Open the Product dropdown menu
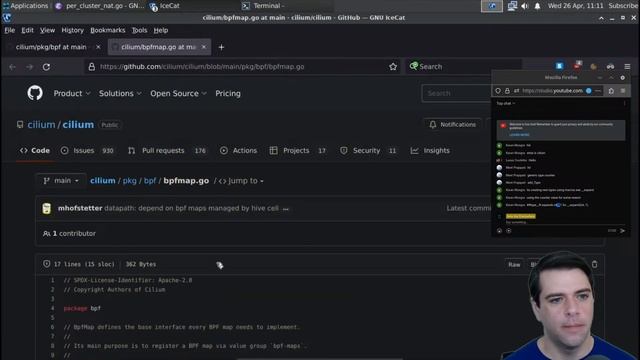The width and height of the screenshot is (640, 360). pos(72,93)
